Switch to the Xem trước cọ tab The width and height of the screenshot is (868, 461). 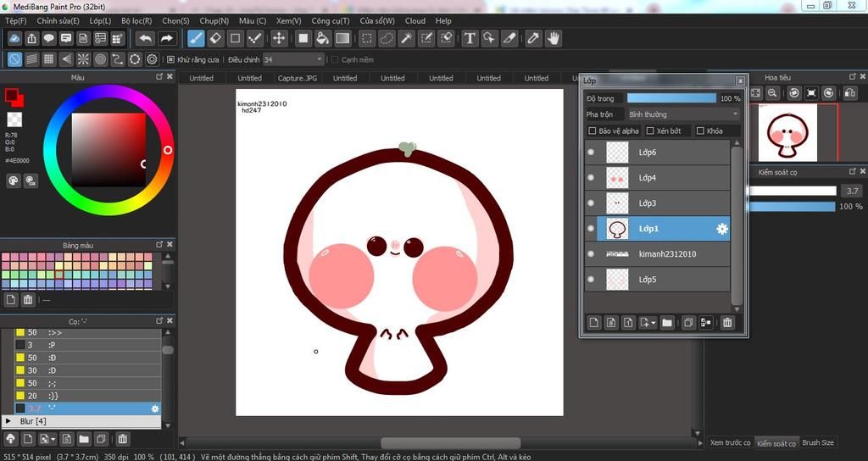point(730,442)
